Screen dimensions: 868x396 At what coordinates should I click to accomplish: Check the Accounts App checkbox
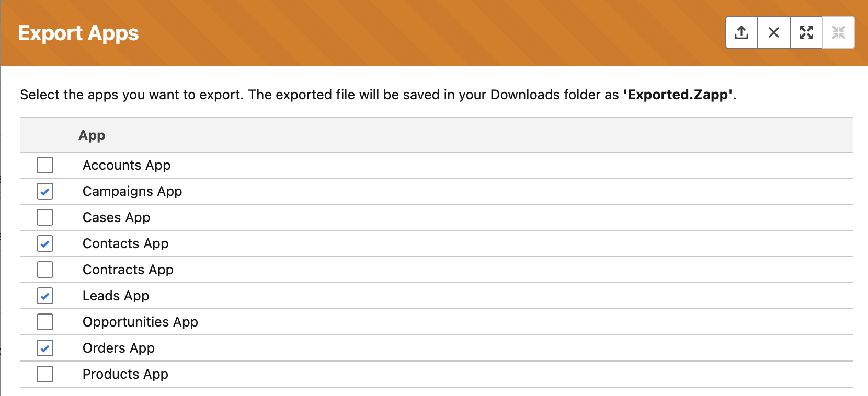(x=45, y=165)
